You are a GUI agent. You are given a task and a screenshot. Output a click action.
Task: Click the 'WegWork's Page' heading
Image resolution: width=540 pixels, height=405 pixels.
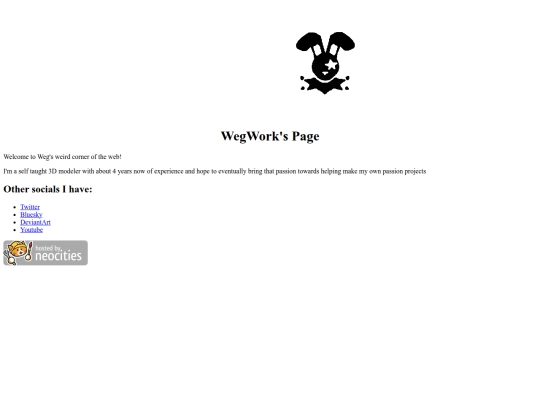click(270, 136)
